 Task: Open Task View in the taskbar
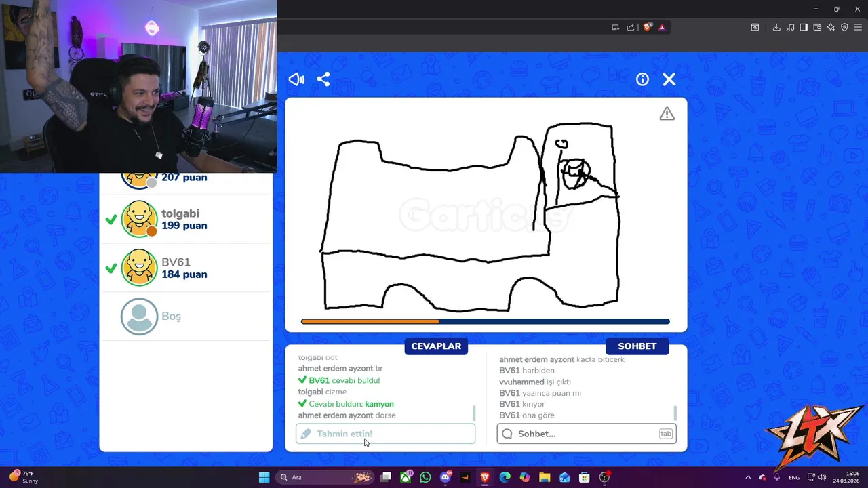[386, 477]
